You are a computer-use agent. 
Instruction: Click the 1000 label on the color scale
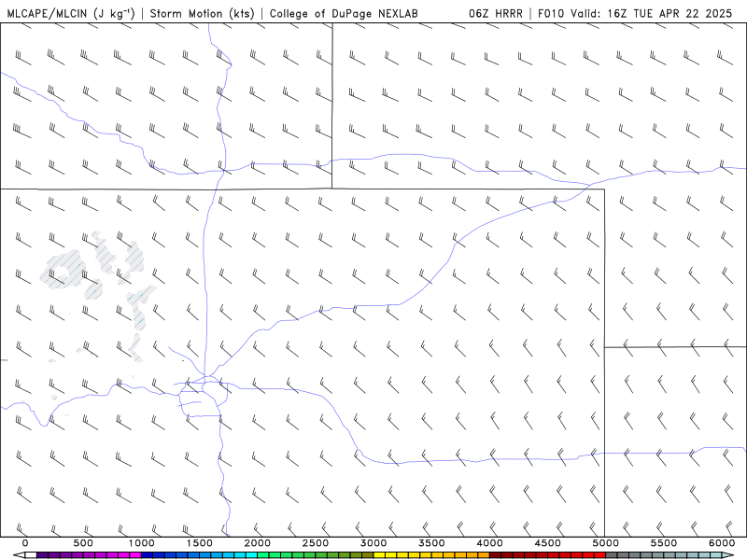142,543
